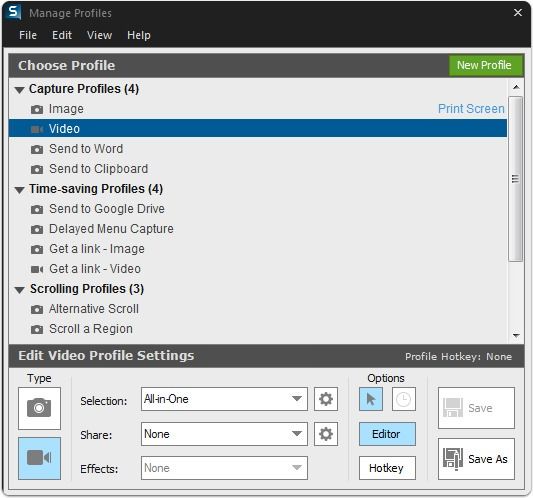
Task: Toggle the Editor preview option
Action: pos(387,434)
